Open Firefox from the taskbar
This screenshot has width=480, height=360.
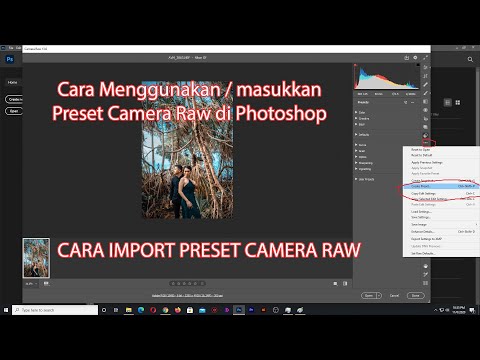(178, 310)
